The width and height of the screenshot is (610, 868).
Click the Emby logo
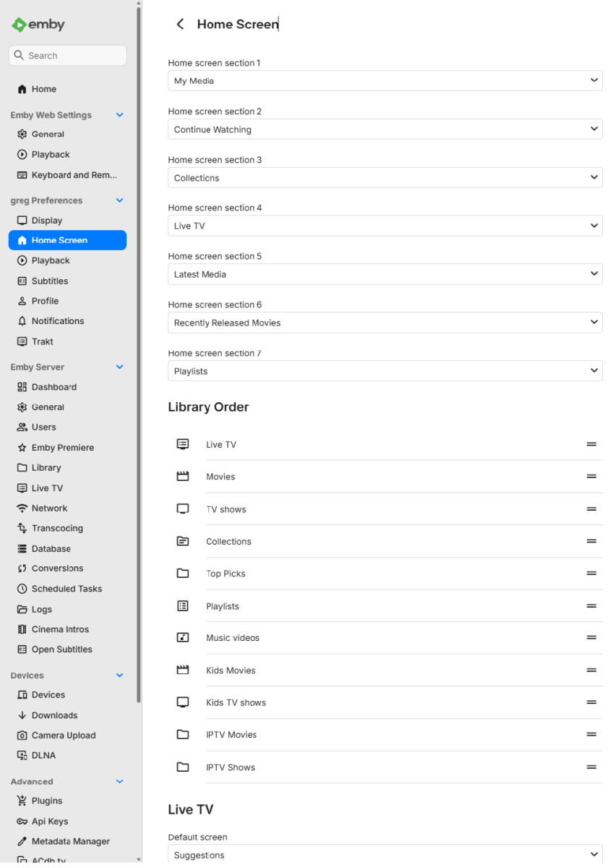(x=38, y=25)
